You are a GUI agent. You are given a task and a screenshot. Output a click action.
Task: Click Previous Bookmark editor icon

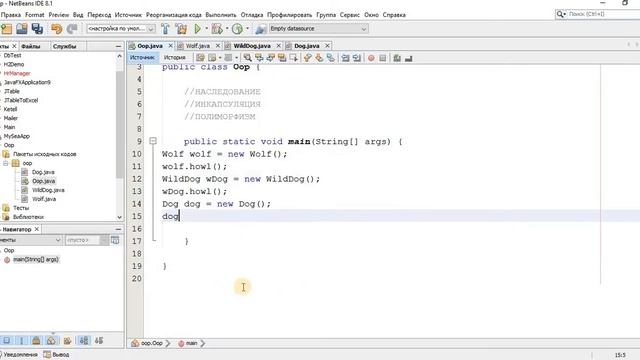coord(308,58)
